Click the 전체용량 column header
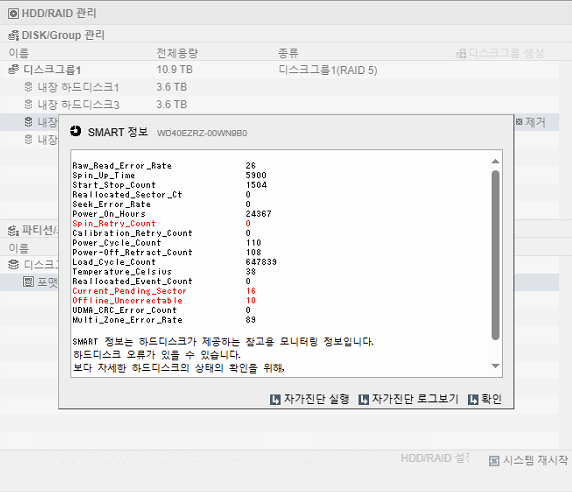Screen dimensions: 572x492 pyautogui.click(x=177, y=53)
